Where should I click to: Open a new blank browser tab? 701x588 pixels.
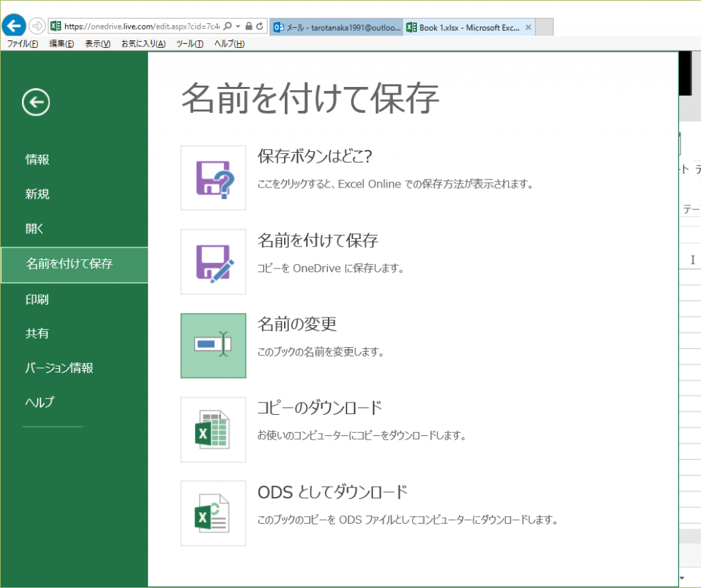544,27
